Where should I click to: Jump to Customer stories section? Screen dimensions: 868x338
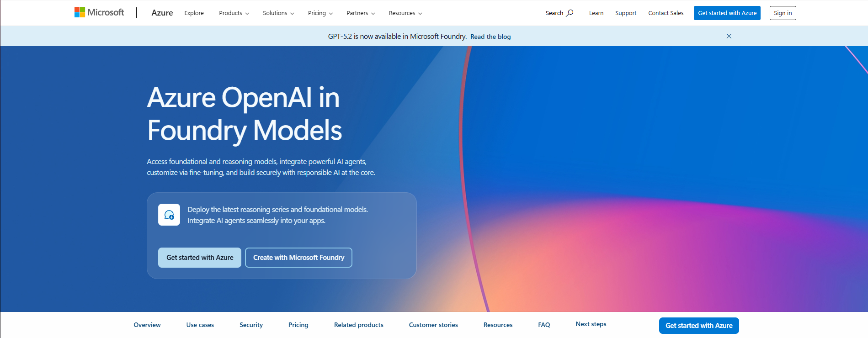[433, 325]
